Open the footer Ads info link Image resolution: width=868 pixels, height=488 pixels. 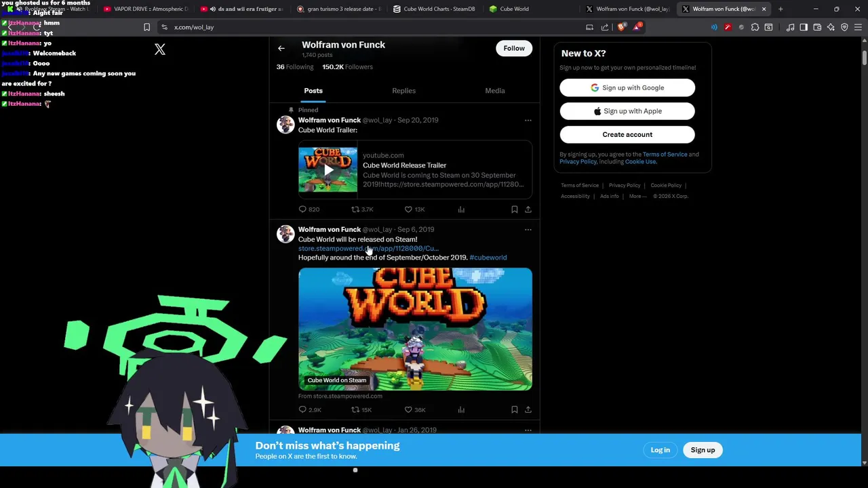pyautogui.click(x=609, y=197)
